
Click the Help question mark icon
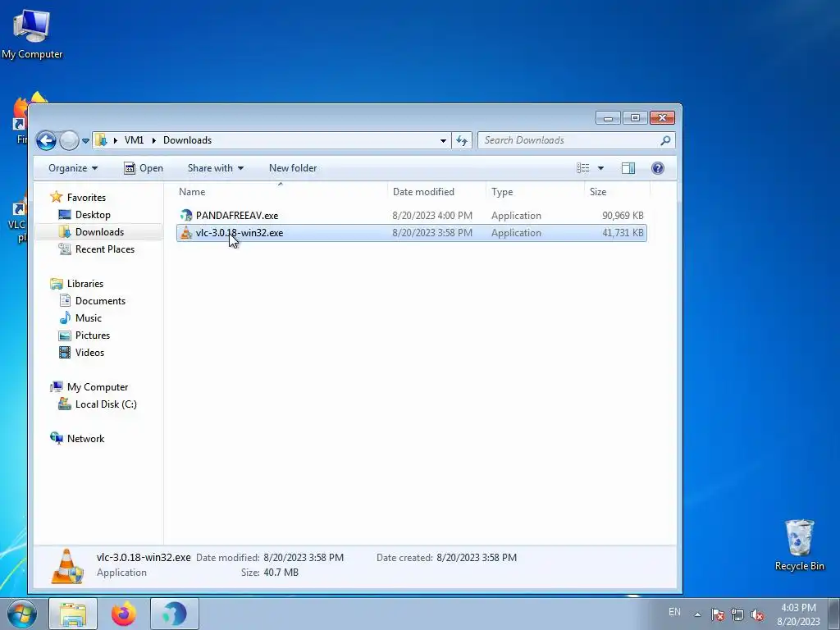[x=658, y=168]
